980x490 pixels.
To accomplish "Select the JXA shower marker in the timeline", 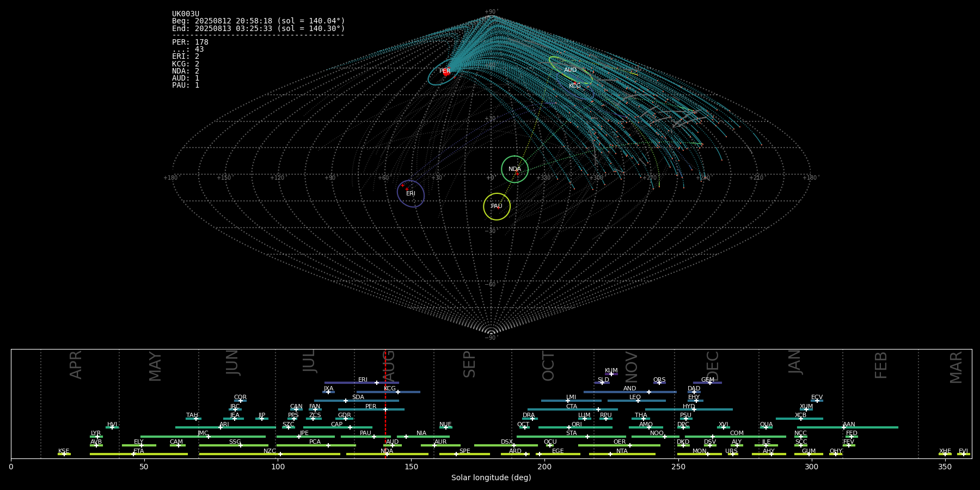I will pos(328,391).
